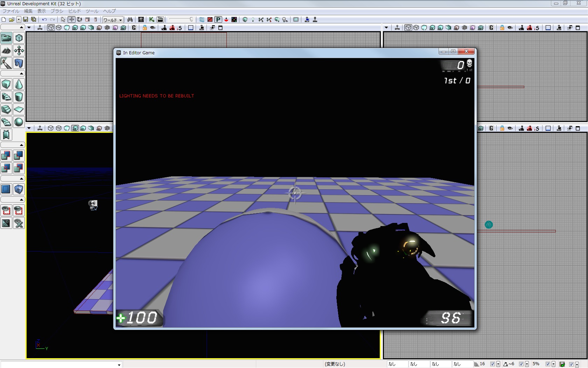Open search with the binoculars icon
This screenshot has width=588, height=368.
pos(130,20)
